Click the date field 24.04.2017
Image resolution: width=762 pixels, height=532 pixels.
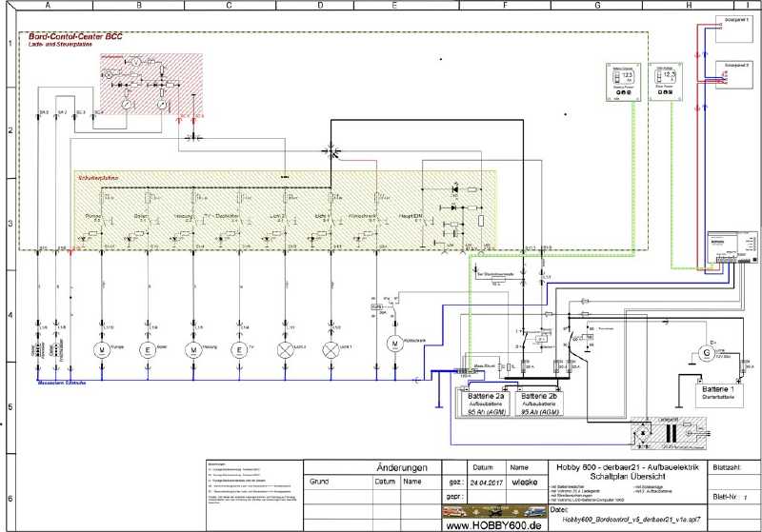(484, 482)
